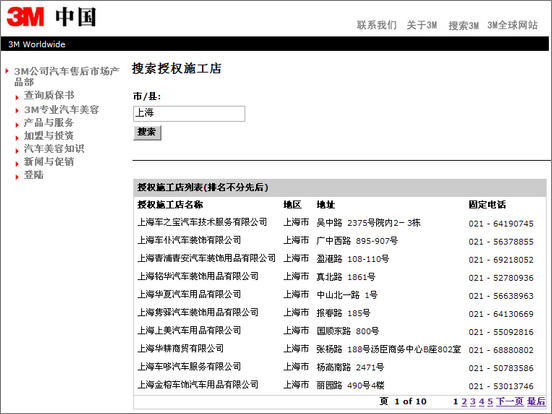Click the phone number 021 - 64130669
The width and height of the screenshot is (552, 414).
click(x=501, y=314)
